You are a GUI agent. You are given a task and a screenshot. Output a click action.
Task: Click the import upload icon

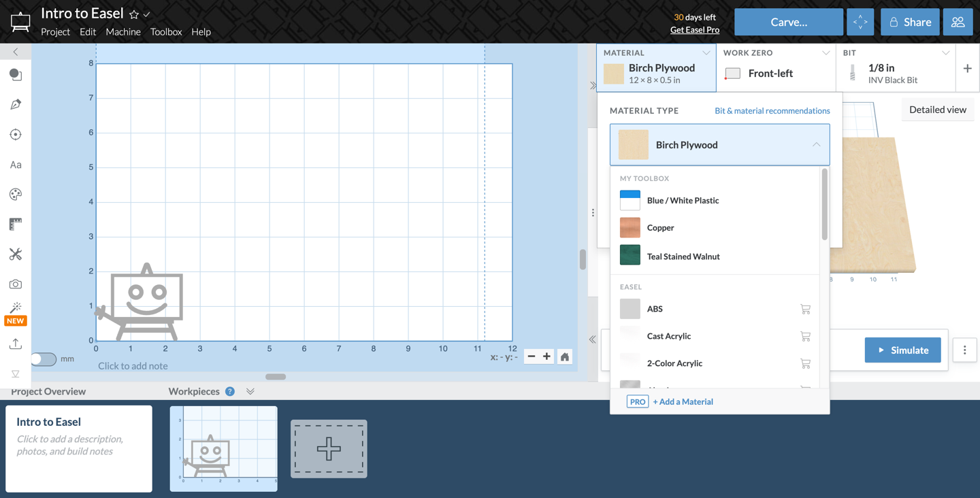(x=15, y=344)
